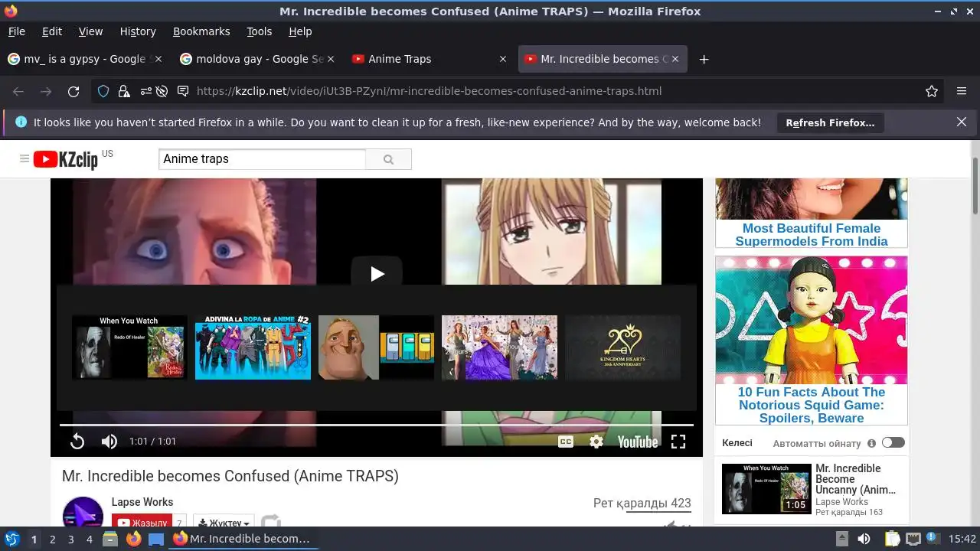Bookmark this page with the star icon
Screen dimensions: 980x551
click(932, 91)
